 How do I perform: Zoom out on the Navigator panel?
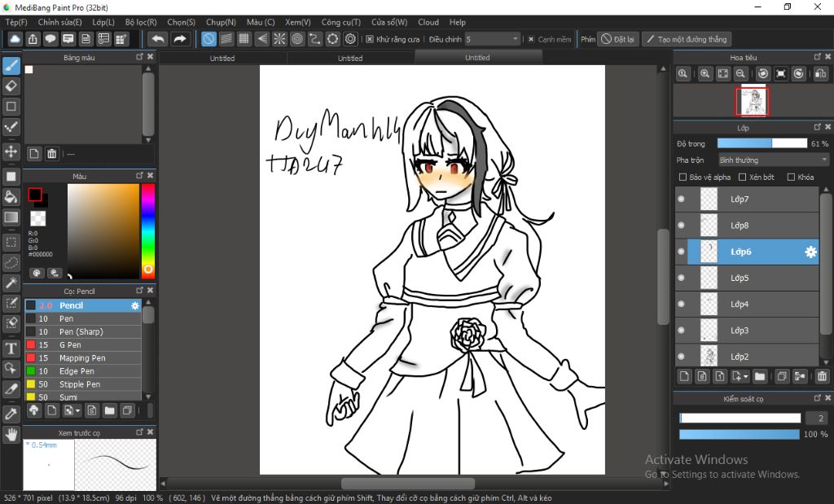740,74
